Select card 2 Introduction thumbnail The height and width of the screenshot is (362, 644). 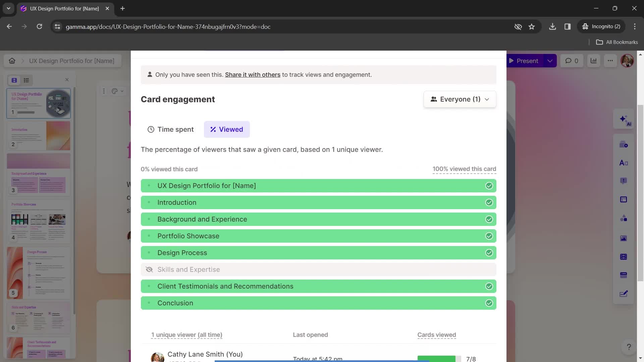click(x=39, y=135)
